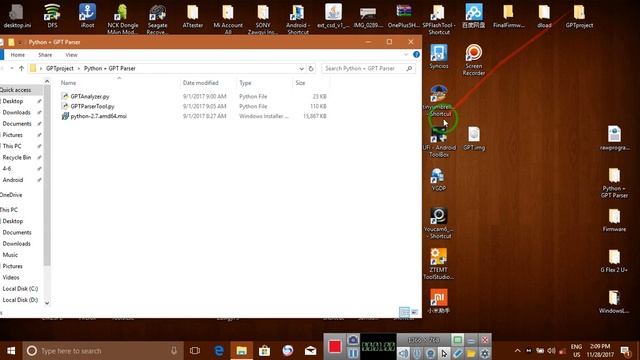Open the GPTproject desktop folder
This screenshot has height=360, width=640.
coord(579,16)
